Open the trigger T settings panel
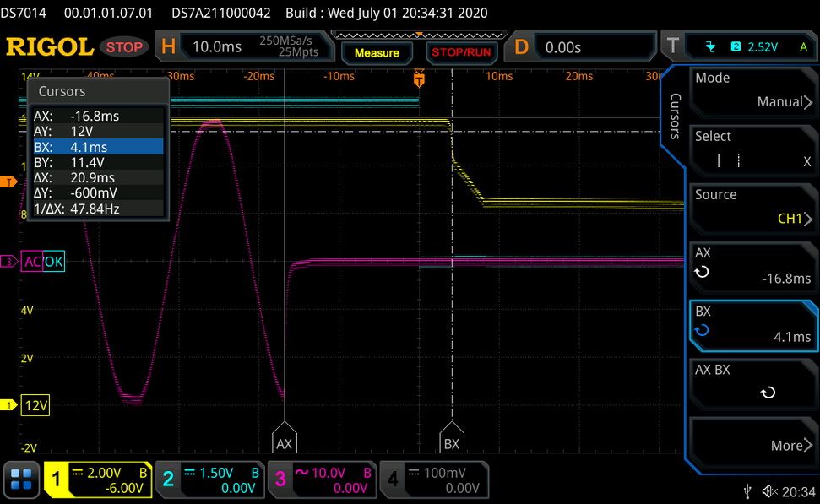 click(740, 47)
